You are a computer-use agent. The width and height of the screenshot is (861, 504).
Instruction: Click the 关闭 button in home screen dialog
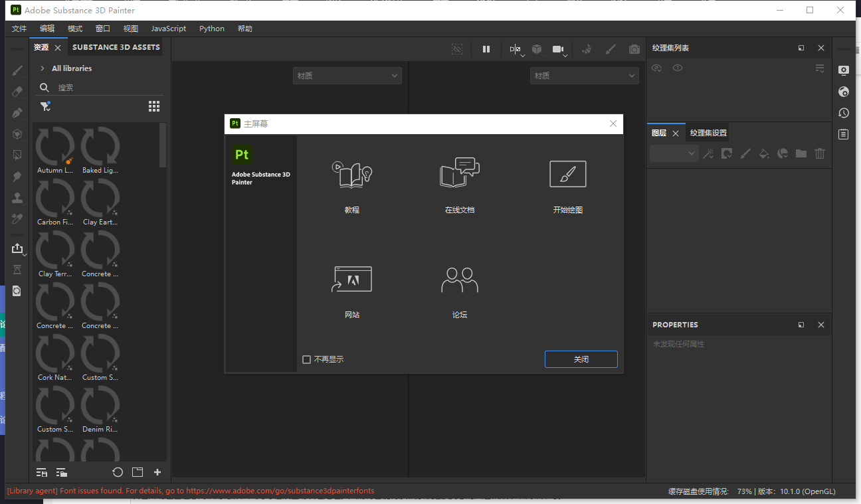581,359
